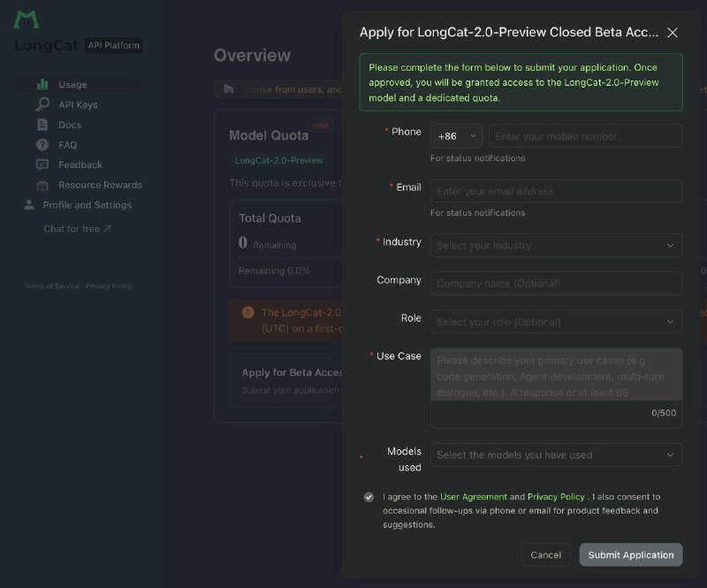
Task: Click the mobile number input field
Action: (586, 136)
